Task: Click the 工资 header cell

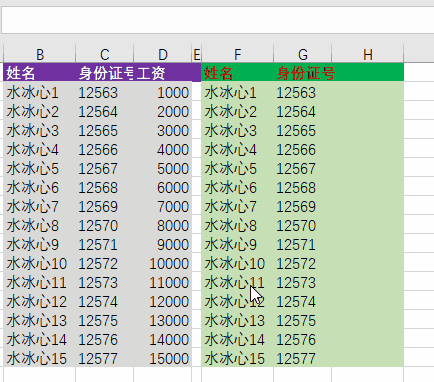Action: click(x=163, y=72)
